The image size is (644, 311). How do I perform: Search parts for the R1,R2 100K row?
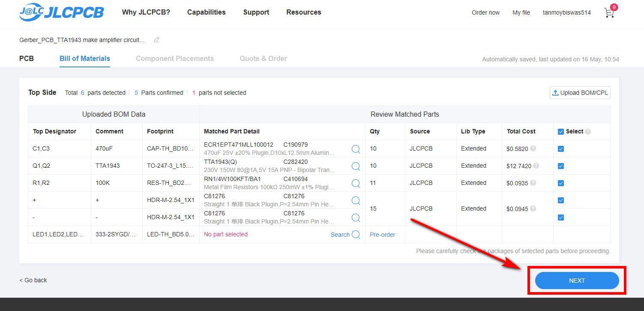click(x=356, y=183)
